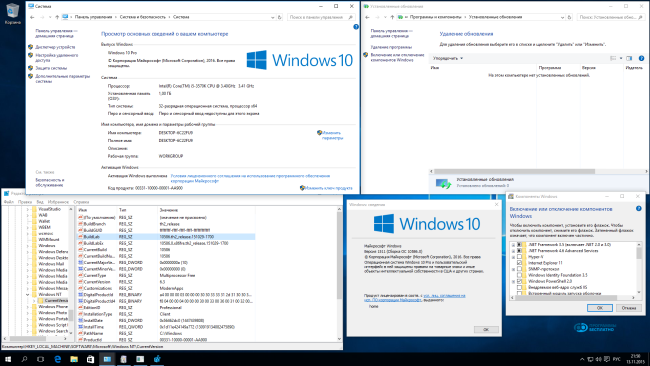Open help in the System window
The image size is (650, 366).
pyautogui.click(x=356, y=27)
